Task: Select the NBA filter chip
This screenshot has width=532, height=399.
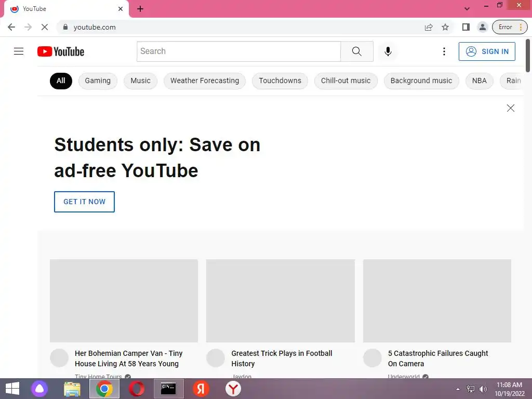Action: click(x=479, y=81)
